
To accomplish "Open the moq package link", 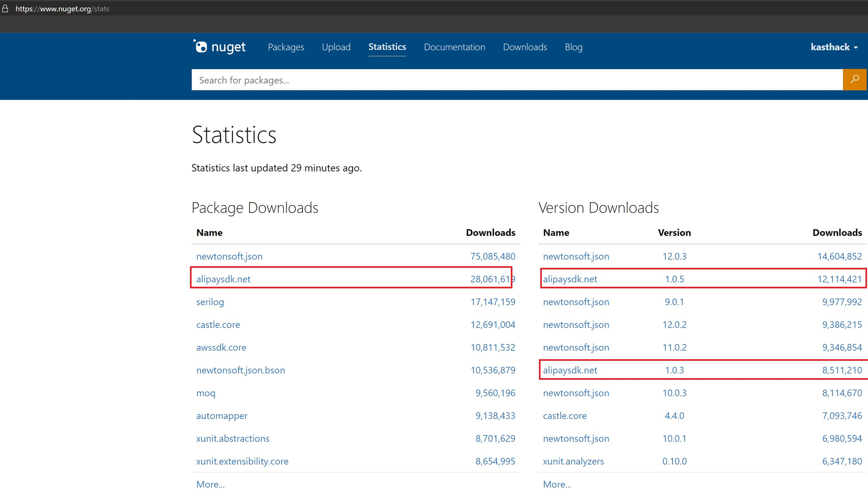I will click(x=206, y=393).
